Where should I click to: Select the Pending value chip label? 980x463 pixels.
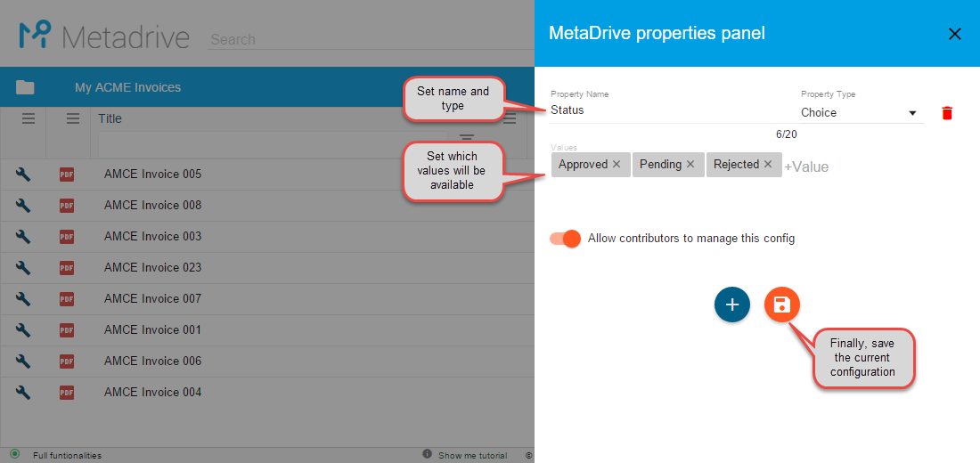(661, 165)
